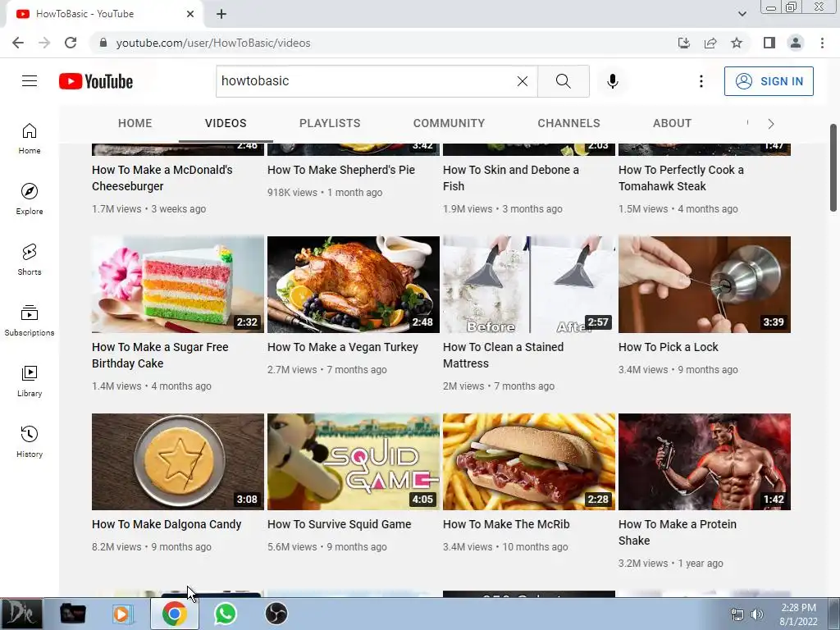Click the volume speaker tray icon
840x630 pixels.
click(x=757, y=614)
